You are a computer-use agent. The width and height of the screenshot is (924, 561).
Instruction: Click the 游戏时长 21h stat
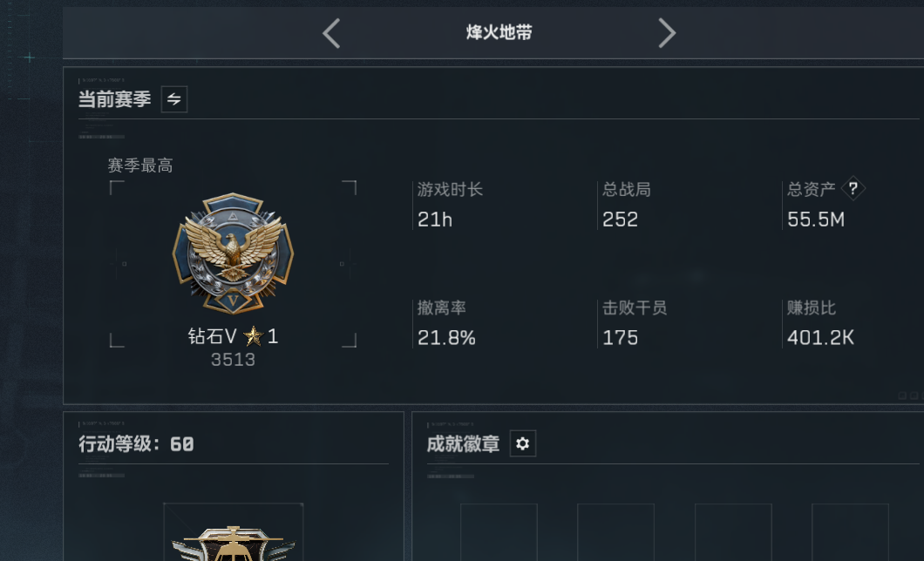tap(450, 206)
